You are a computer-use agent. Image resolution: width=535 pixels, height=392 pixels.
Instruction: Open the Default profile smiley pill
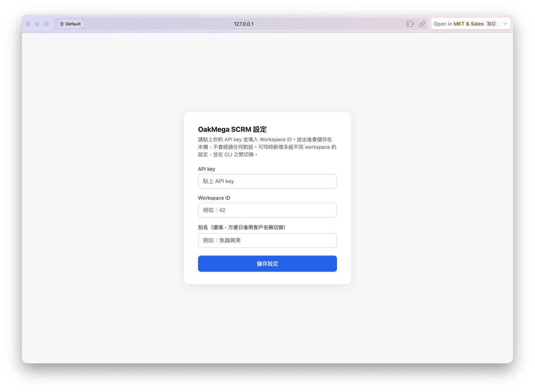70,24
